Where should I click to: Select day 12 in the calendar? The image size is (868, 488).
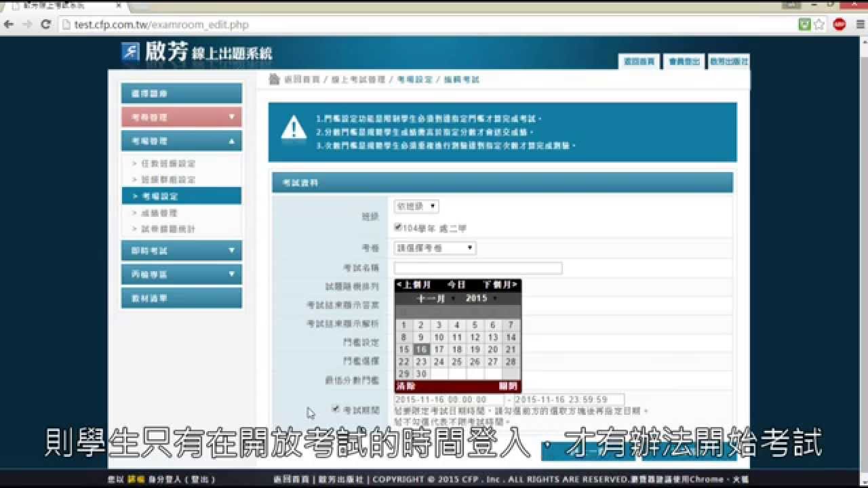475,338
